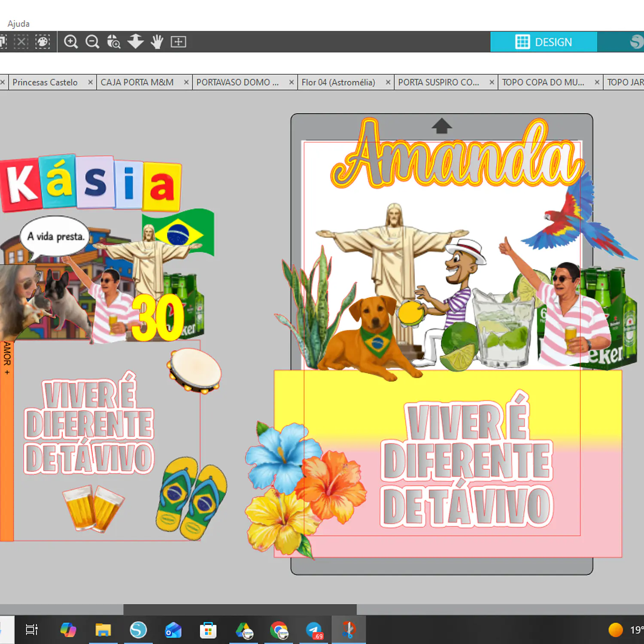Select the Drag Zoom arrow tool
The width and height of the screenshot is (644, 644).
pyautogui.click(x=135, y=42)
